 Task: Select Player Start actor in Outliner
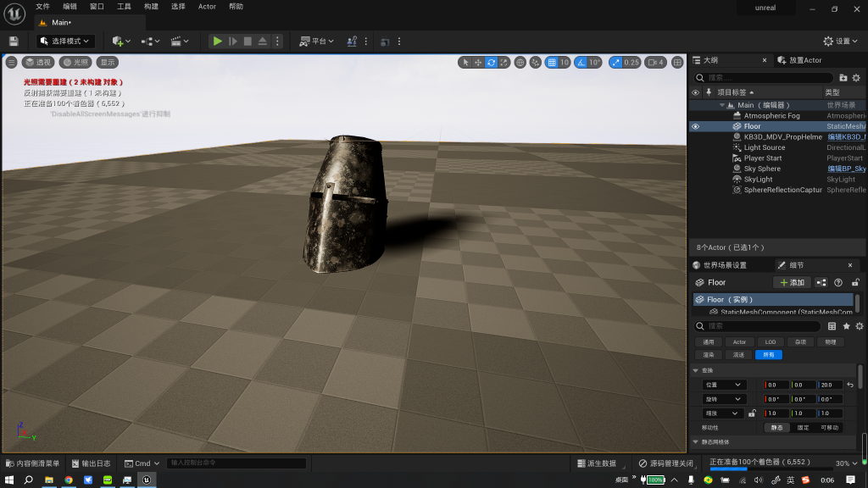[763, 158]
